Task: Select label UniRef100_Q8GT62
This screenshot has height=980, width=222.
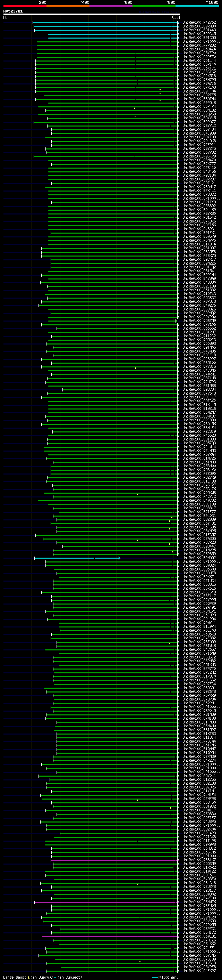Action: (x=199, y=72)
